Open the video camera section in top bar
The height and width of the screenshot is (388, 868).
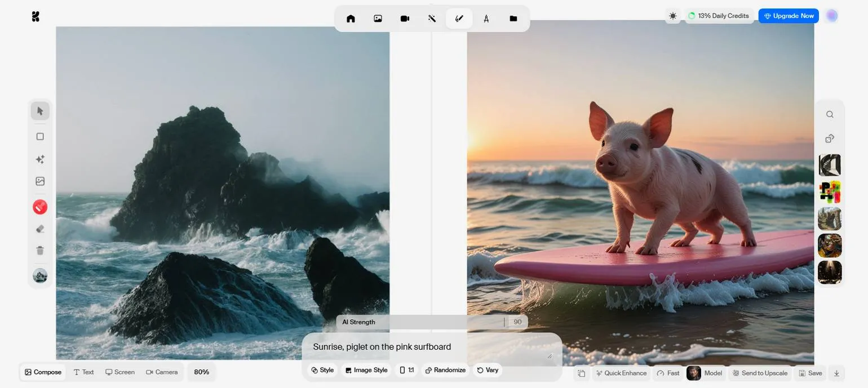click(x=405, y=19)
